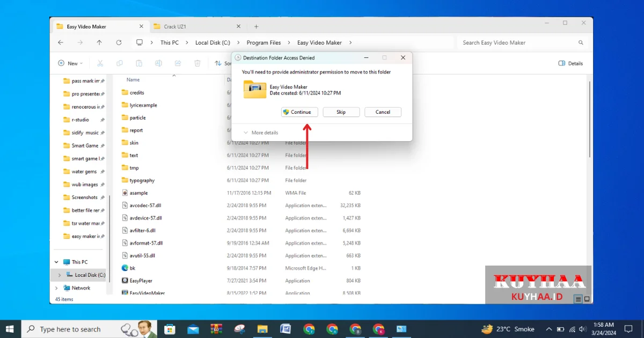Click the volume speaker icon
This screenshot has height=338, width=644.
(583, 329)
